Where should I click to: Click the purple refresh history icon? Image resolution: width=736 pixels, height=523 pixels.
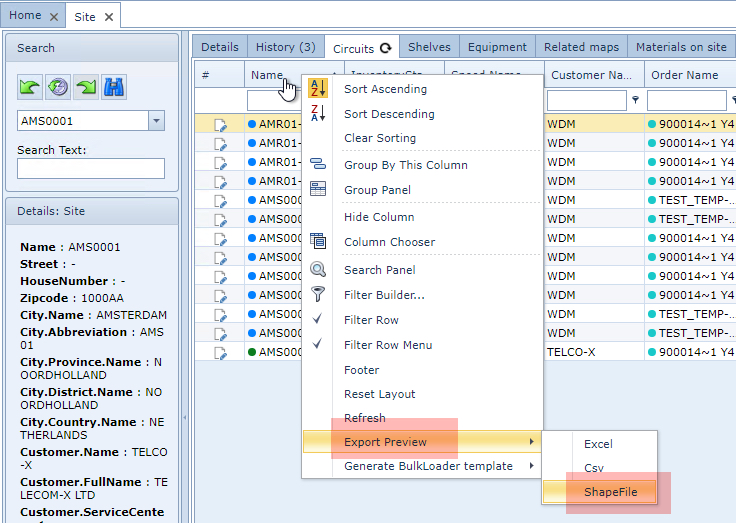(58, 87)
